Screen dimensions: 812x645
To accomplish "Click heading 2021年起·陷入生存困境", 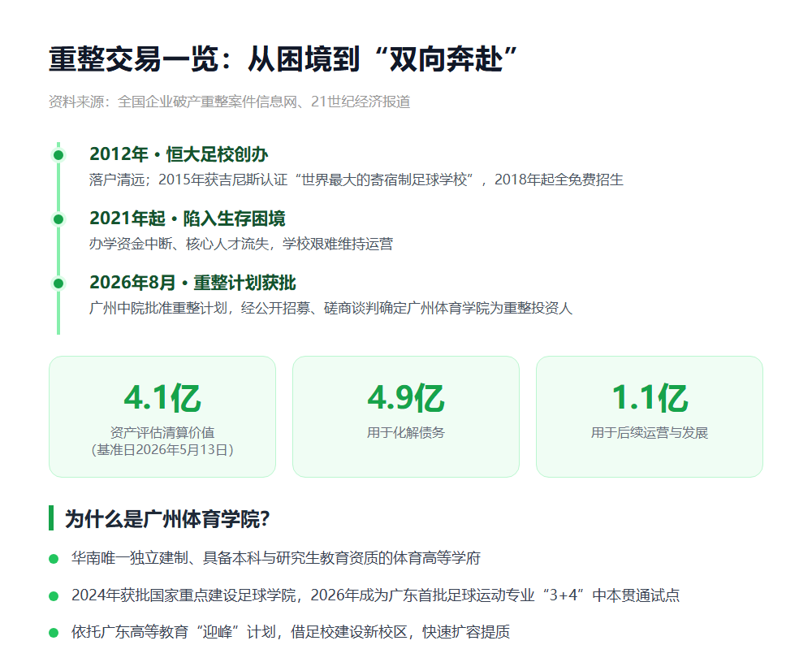I will pyautogui.click(x=188, y=219).
